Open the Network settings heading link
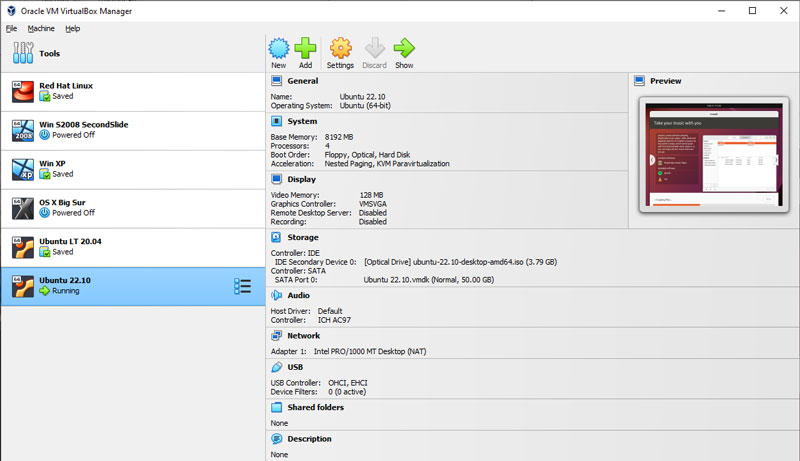The image size is (800, 461). pos(304,336)
